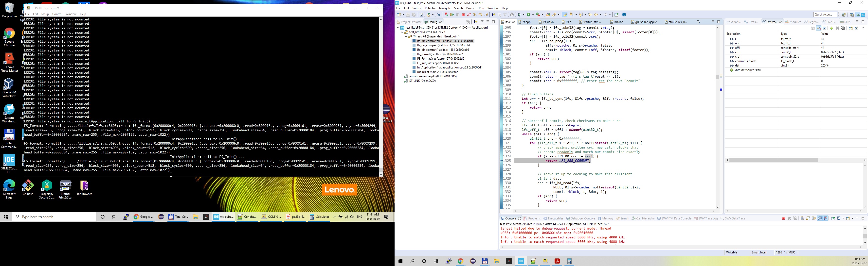Viewport: 868px width, 266px height.
Task: Collapse Thread #1 in the Debug view
Action: (406, 36)
